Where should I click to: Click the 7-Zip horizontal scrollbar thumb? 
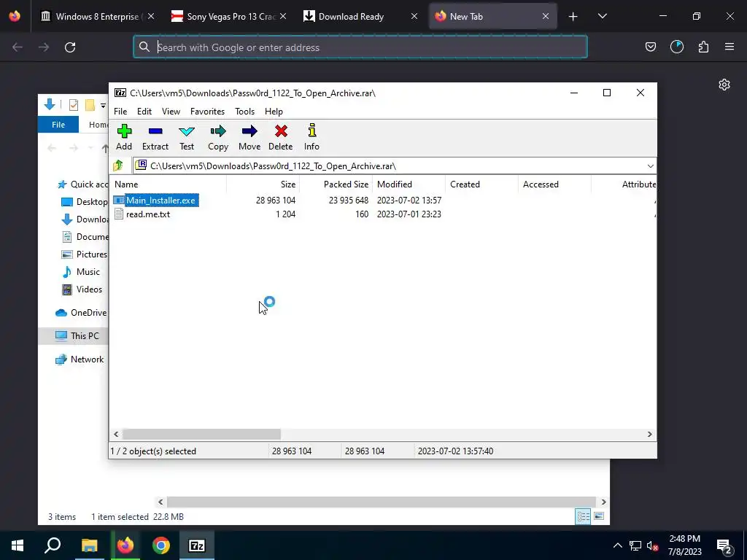tap(202, 435)
